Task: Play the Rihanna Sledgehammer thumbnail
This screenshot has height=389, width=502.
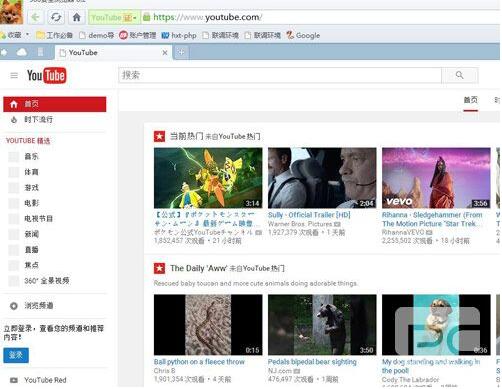Action: click(x=436, y=178)
